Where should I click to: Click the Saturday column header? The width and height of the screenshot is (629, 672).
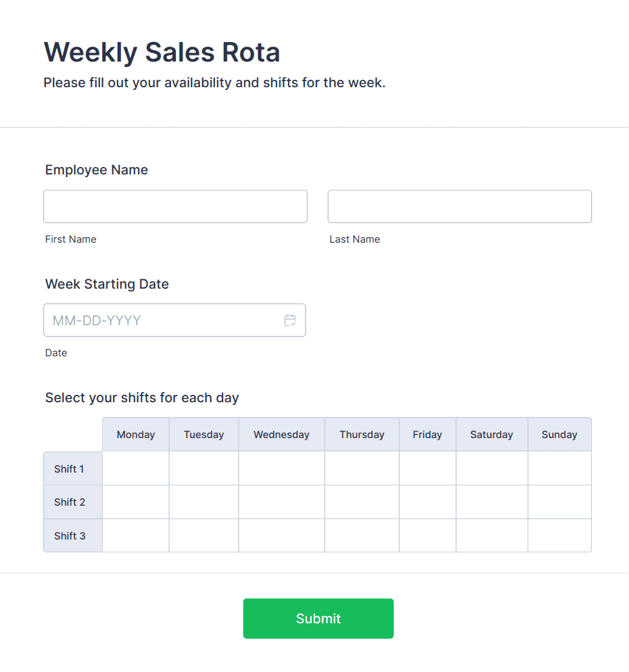492,435
